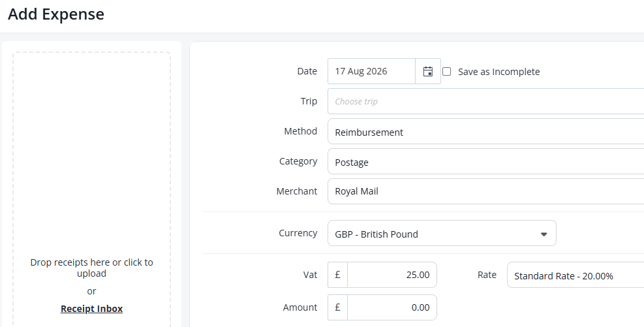Click the Date field showing 17 Aug 2026

coord(371,71)
